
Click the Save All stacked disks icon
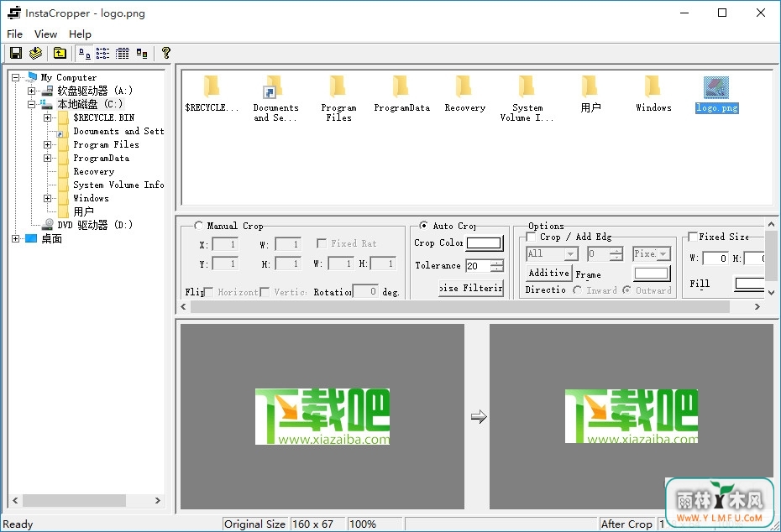coord(35,53)
